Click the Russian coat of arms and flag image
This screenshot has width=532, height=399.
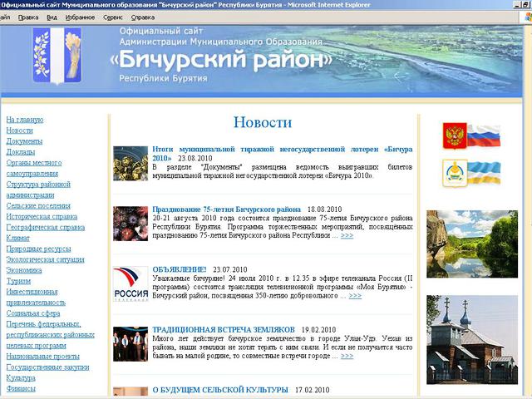tap(471, 135)
